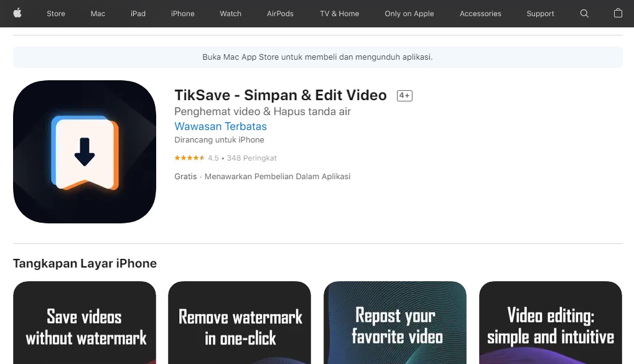Click the 'Gratis' price label

185,176
